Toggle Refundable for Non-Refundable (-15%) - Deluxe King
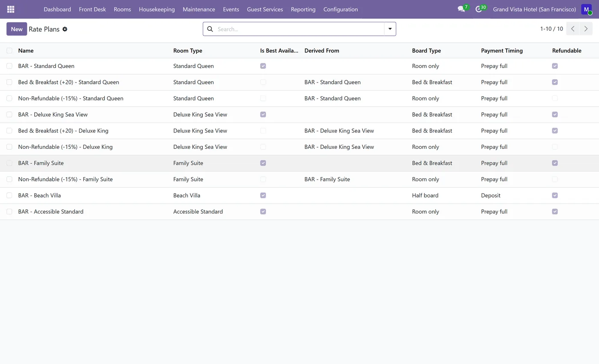The width and height of the screenshot is (599, 364). click(x=555, y=147)
